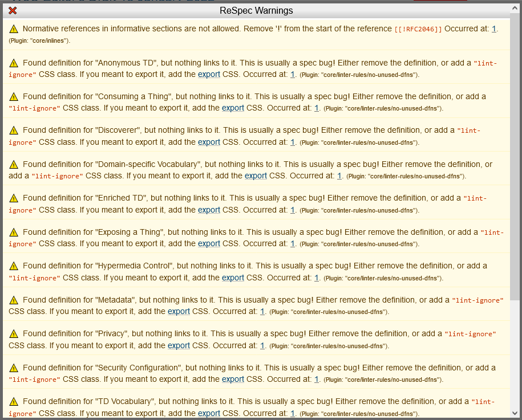This screenshot has height=420, width=522.
Task: Follow the export link in the Anonymous TD warning
Action: 209,75
